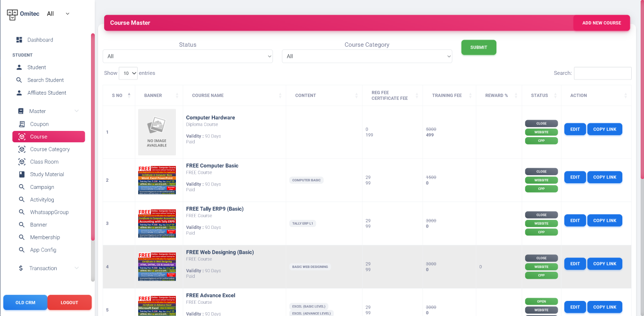Open Dashboard via its grid icon
Image resolution: width=644 pixels, height=316 pixels.
[x=19, y=40]
